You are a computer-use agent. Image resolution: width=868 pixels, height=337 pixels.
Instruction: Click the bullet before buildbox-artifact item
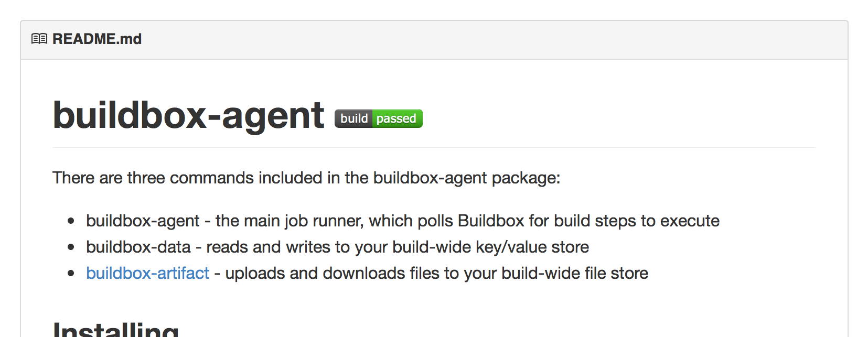71,274
